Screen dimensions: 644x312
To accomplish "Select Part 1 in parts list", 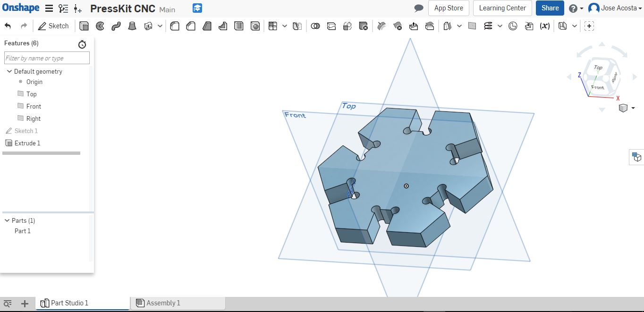I will click(23, 231).
